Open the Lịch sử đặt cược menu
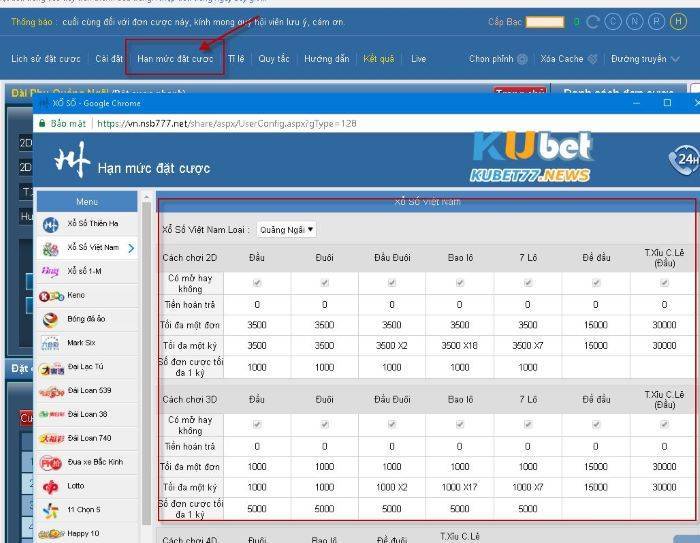 [x=46, y=59]
